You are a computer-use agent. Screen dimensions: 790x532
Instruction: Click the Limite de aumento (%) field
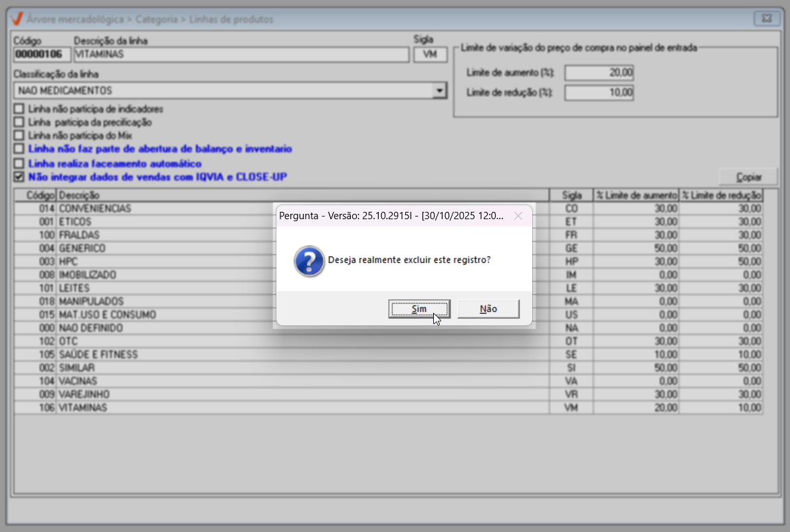(599, 72)
